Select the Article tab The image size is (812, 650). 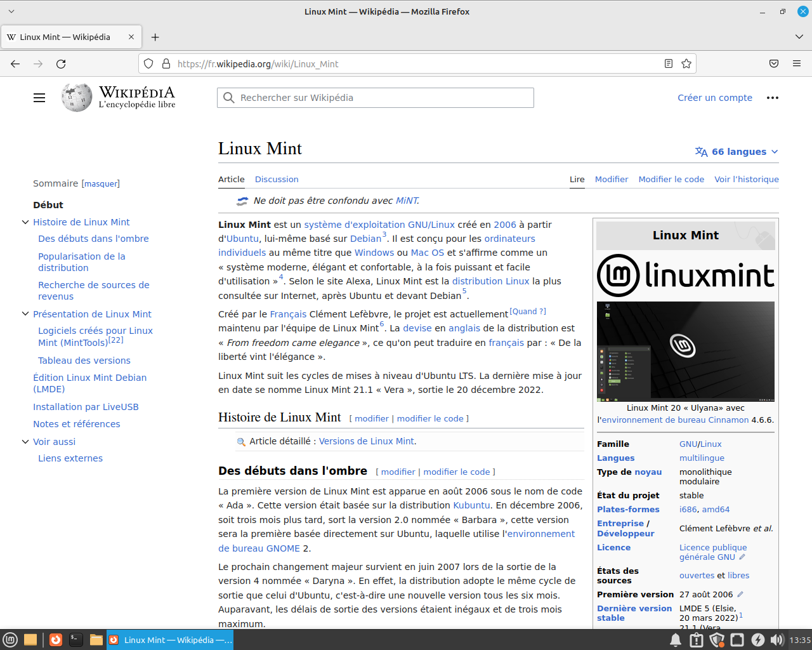point(232,180)
